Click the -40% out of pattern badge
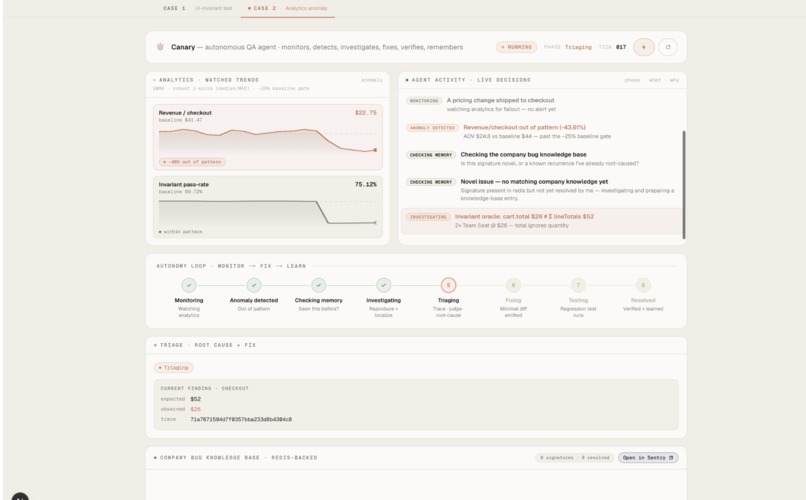 [192, 162]
